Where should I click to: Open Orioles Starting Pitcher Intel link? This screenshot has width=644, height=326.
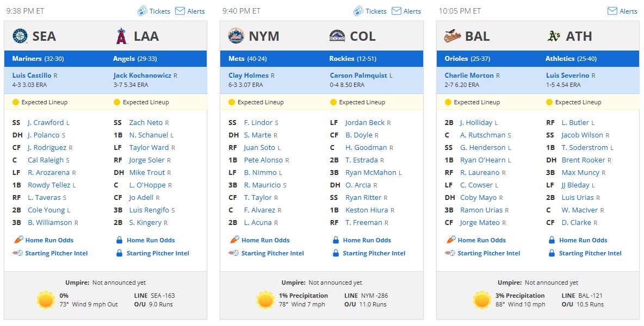tap(489, 253)
